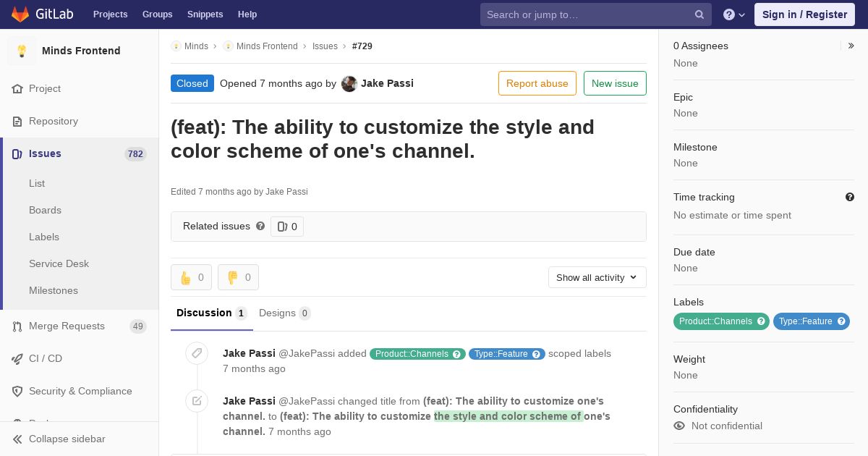Viewport: 868px width, 456px height.
Task: Click the Issues count badge 782
Action: pos(135,153)
